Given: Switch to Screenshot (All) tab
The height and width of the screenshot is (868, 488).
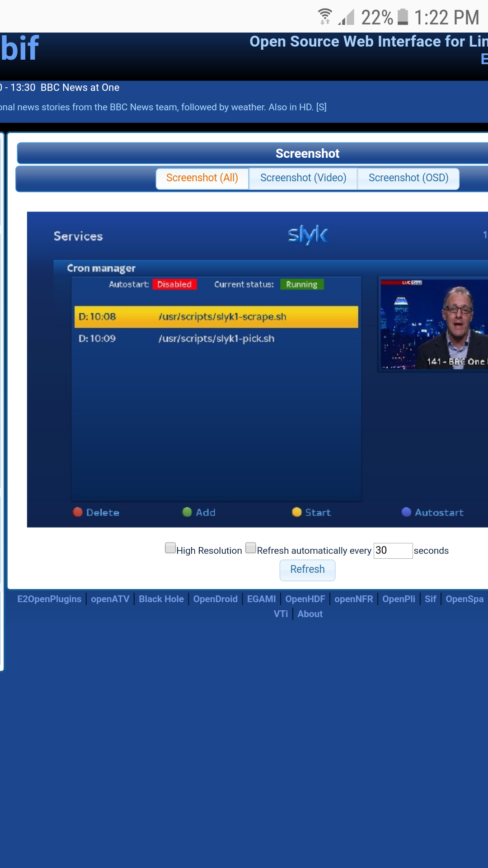Looking at the screenshot, I should click(x=202, y=178).
